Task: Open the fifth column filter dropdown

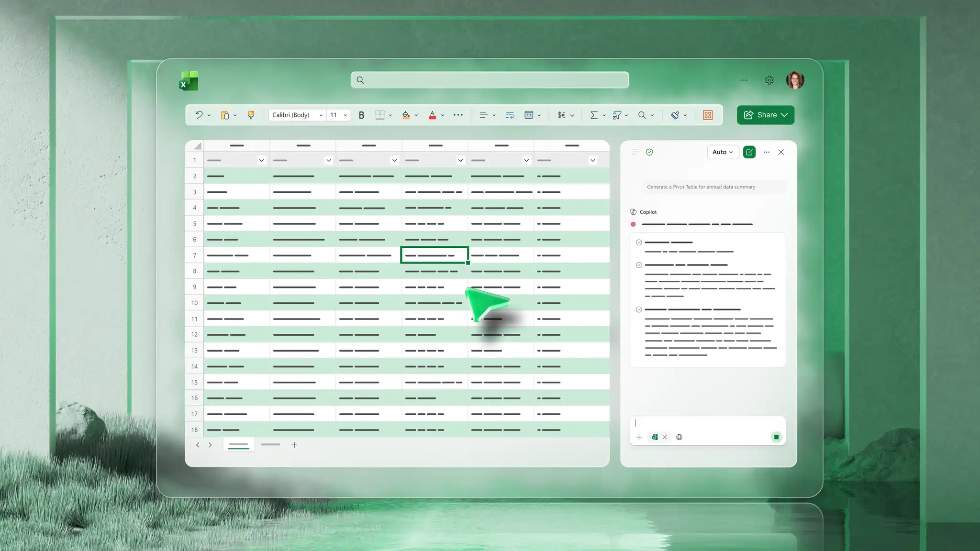Action: tap(526, 160)
